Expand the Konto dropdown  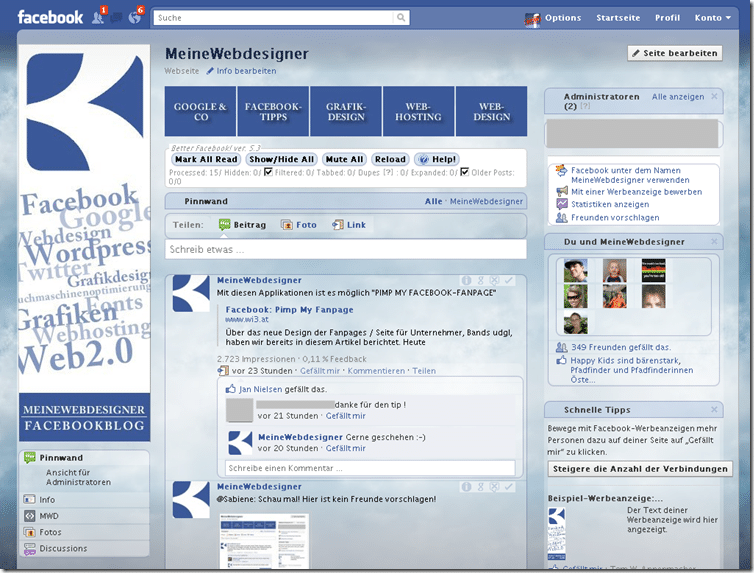712,18
